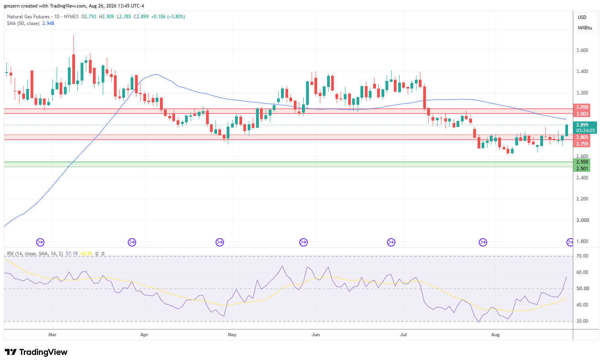The height and width of the screenshot is (364, 603).
Task: Click the RSI 50.00 axis level
Action: pos(582,289)
